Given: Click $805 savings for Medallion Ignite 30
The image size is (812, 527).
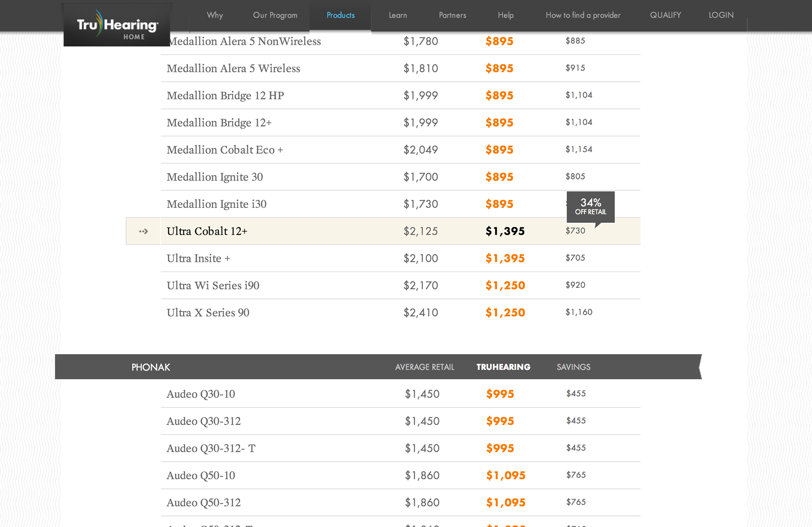Looking at the screenshot, I should (x=576, y=176).
